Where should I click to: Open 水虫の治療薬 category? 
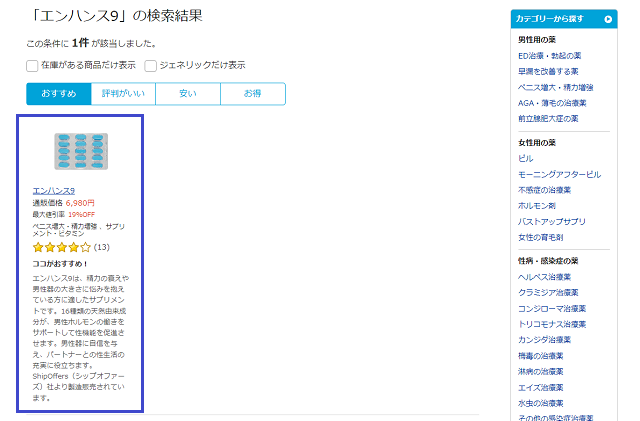tap(541, 403)
